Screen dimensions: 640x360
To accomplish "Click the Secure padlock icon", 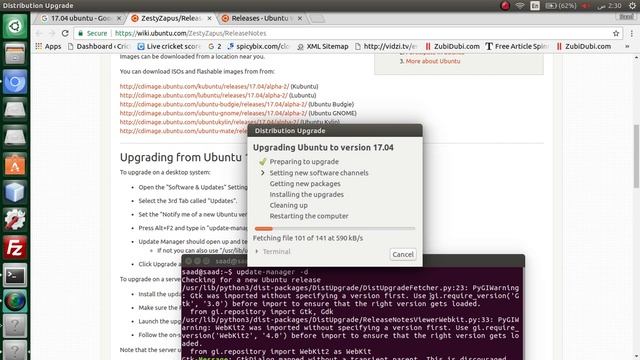I will pos(80,33).
